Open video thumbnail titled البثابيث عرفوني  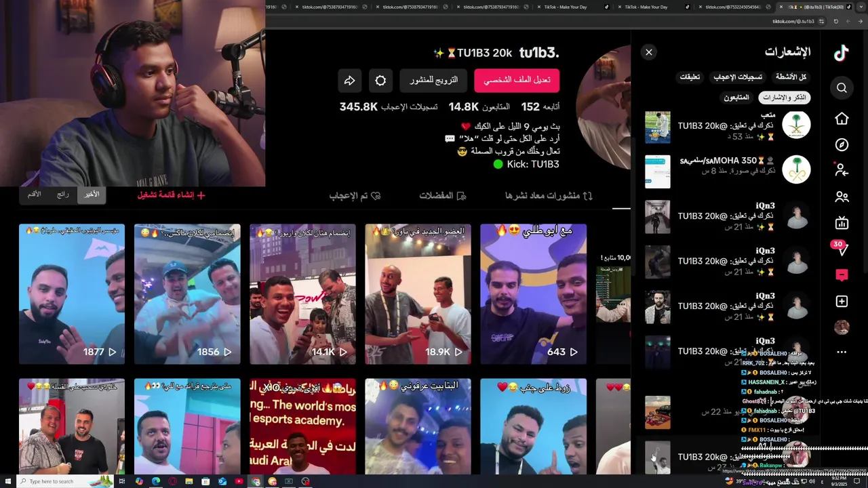click(418, 426)
